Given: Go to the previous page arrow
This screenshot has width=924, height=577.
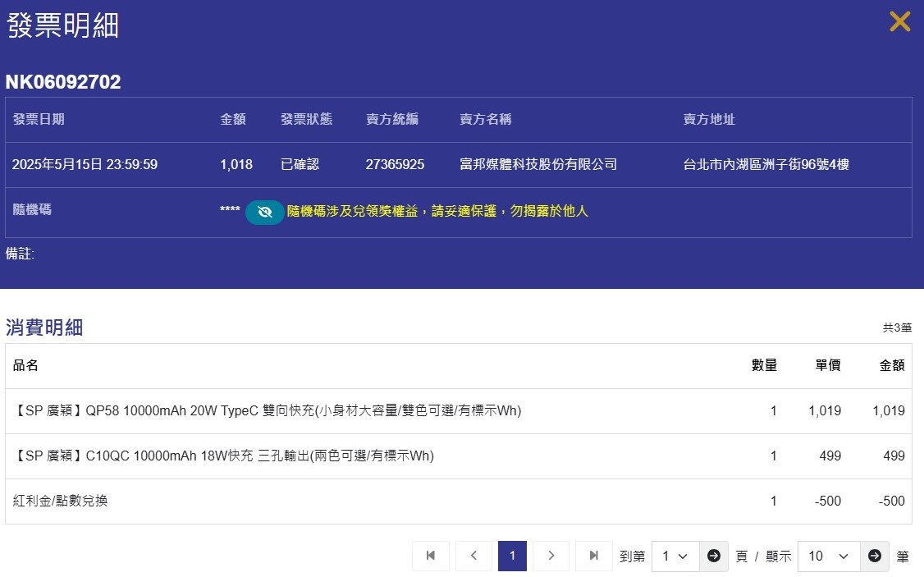Looking at the screenshot, I should 473,556.
